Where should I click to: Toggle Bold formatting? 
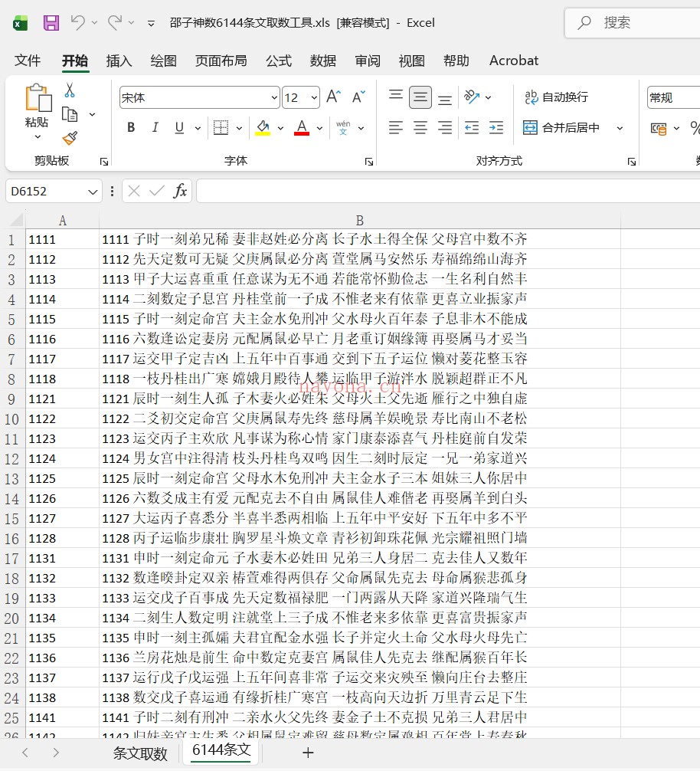click(131, 128)
